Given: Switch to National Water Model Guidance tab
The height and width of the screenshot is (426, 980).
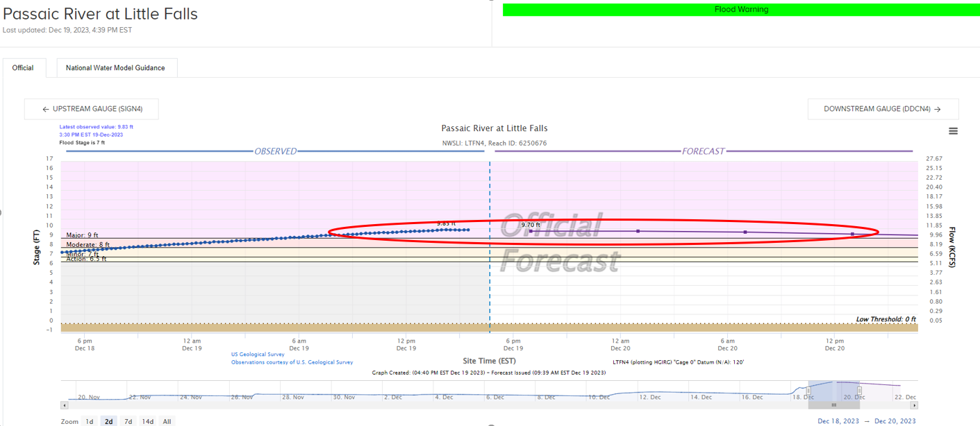Looking at the screenshot, I should 115,68.
